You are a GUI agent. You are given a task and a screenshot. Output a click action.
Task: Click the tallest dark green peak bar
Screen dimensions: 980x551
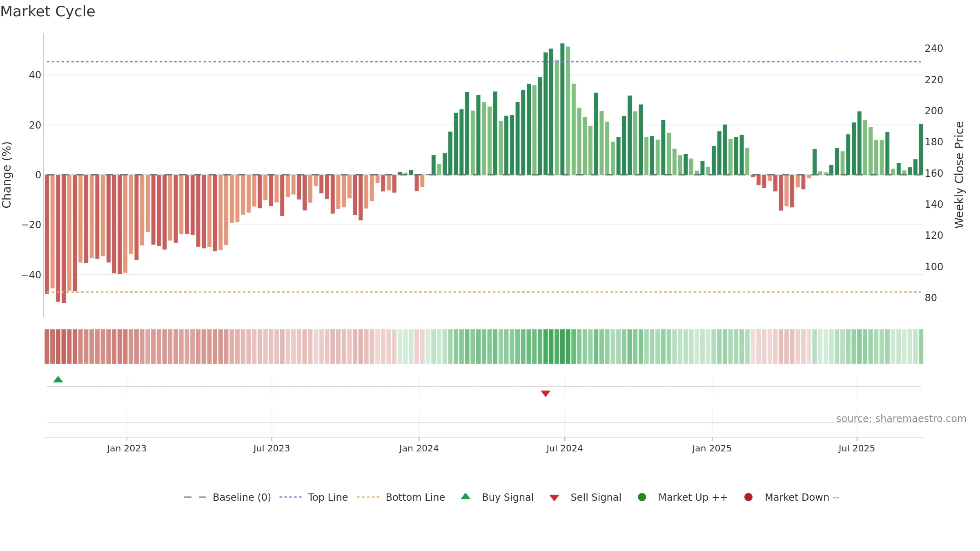562,109
